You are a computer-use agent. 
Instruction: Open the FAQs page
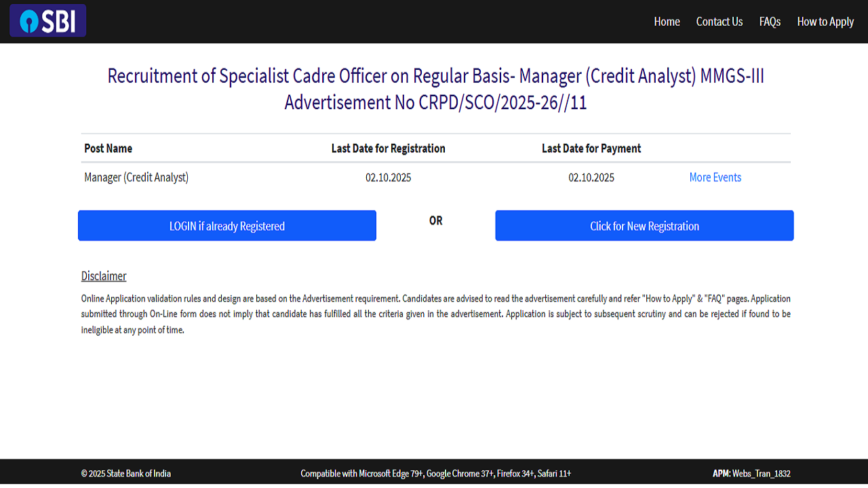coord(770,22)
